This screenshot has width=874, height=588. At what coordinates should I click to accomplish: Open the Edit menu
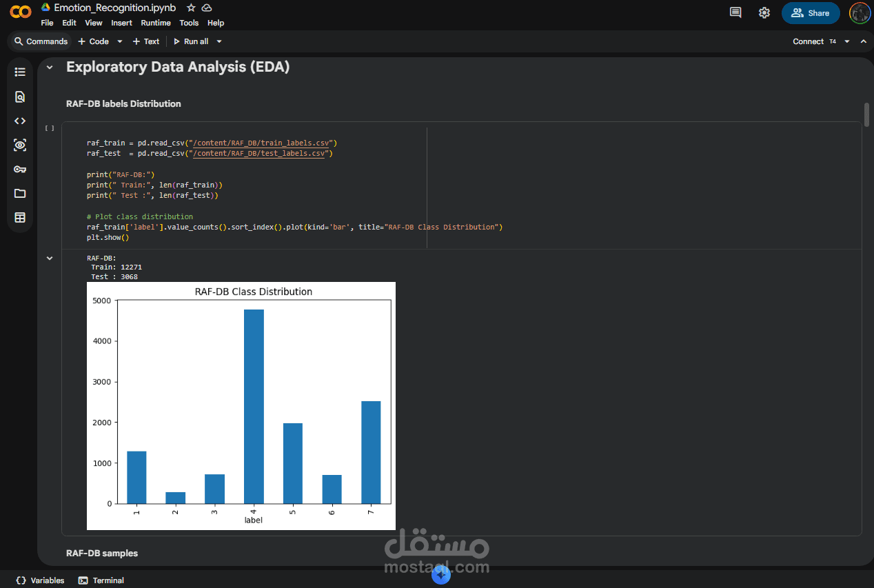point(69,23)
